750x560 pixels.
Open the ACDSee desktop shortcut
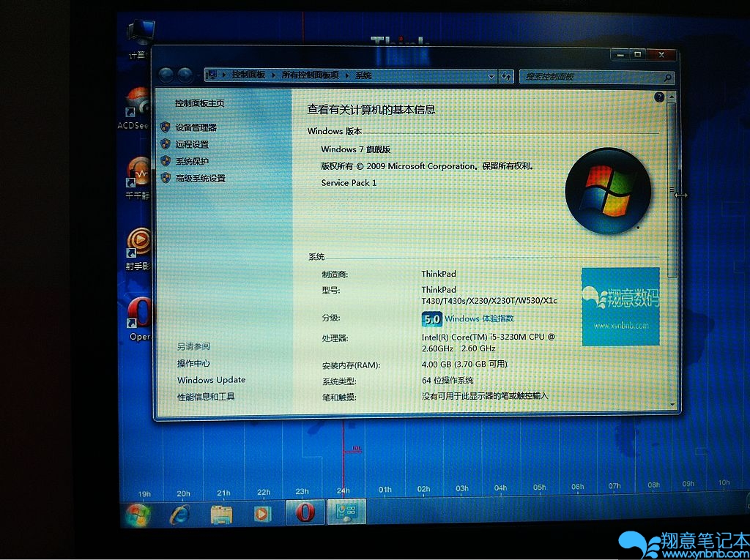click(x=137, y=108)
